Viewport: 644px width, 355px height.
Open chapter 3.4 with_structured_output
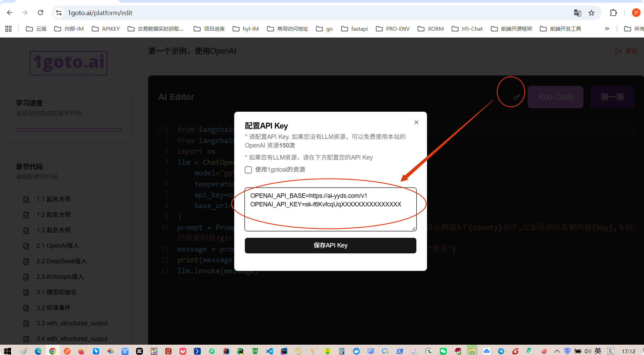[x=72, y=339]
